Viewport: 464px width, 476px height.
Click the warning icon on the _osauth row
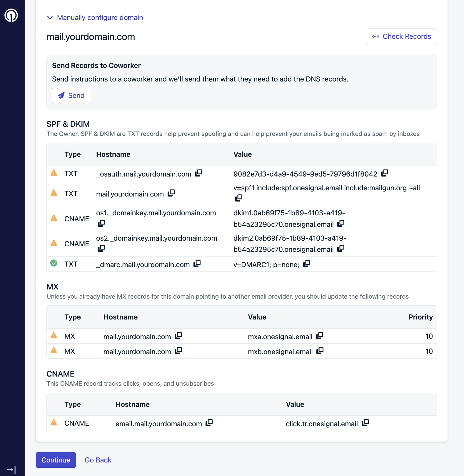[x=54, y=172]
